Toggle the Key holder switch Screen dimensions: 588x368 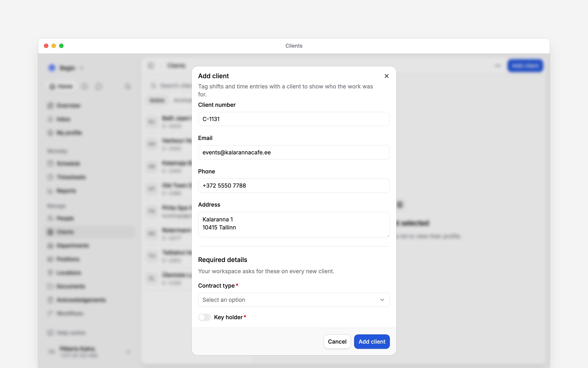[204, 317]
